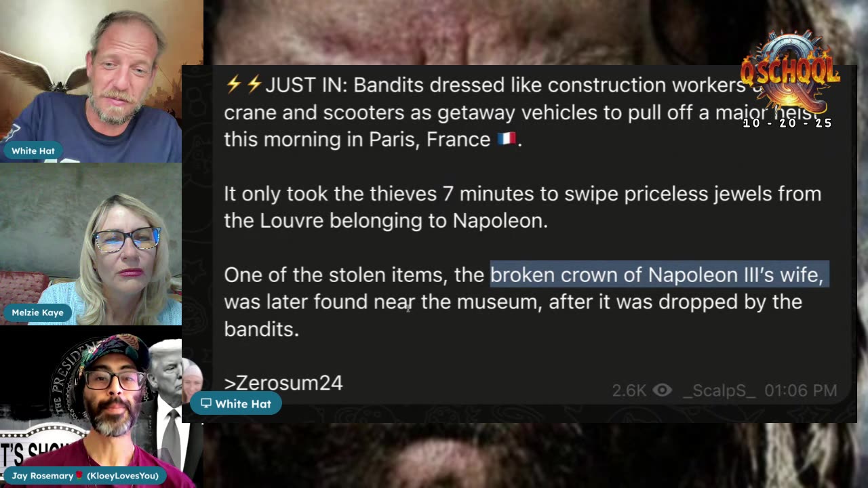Image resolution: width=868 pixels, height=488 pixels.
Task: Select Melzie Kaye's webcam feed
Action: tap(91, 244)
